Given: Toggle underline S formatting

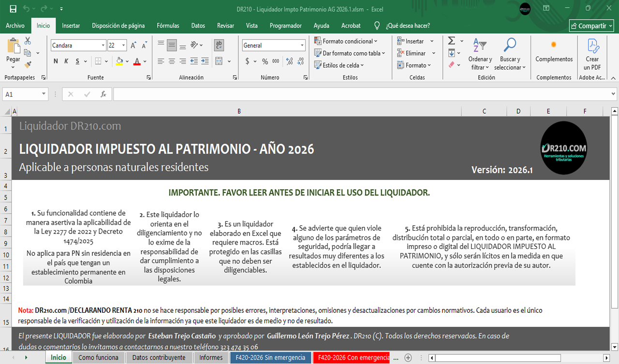Looking at the screenshot, I should point(78,61).
